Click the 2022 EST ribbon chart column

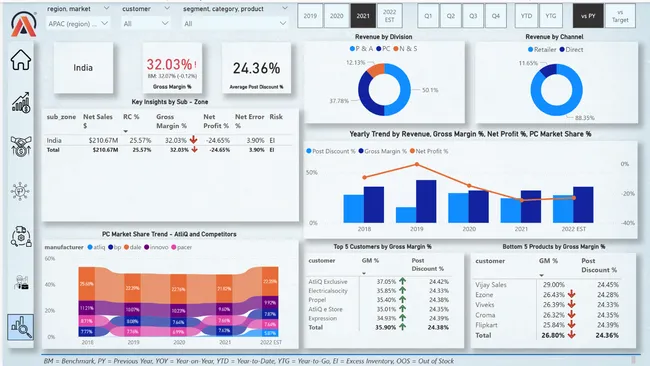[x=270, y=301]
